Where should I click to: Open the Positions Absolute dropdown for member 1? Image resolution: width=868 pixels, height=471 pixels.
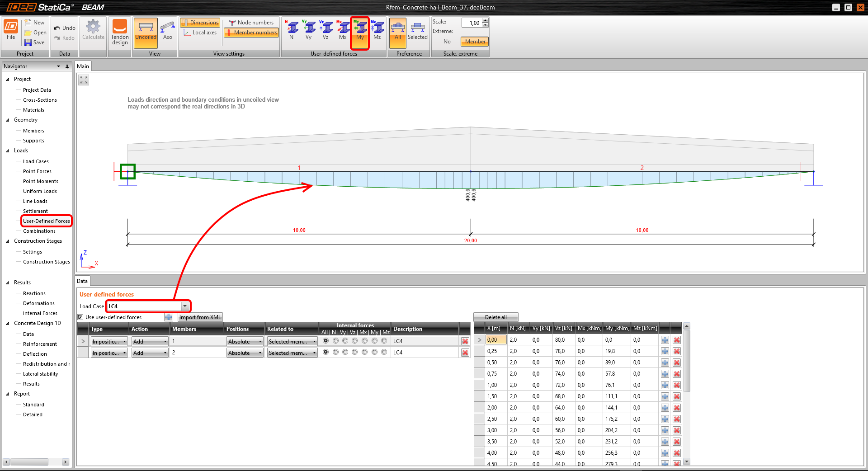point(245,341)
